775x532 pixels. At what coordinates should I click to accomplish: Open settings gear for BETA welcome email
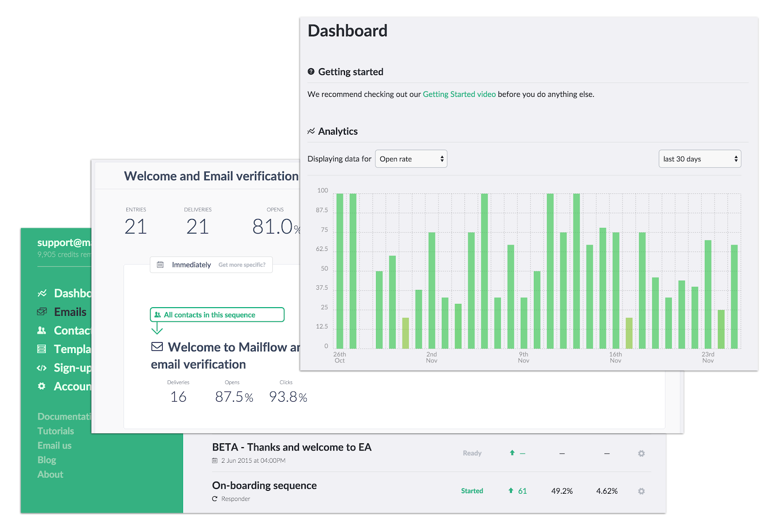tap(641, 454)
